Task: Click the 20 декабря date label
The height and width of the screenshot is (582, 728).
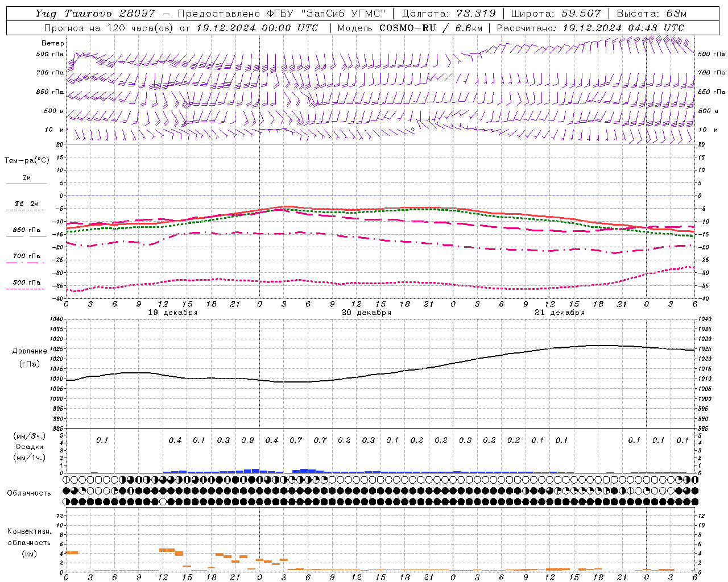Action: pyautogui.click(x=366, y=313)
